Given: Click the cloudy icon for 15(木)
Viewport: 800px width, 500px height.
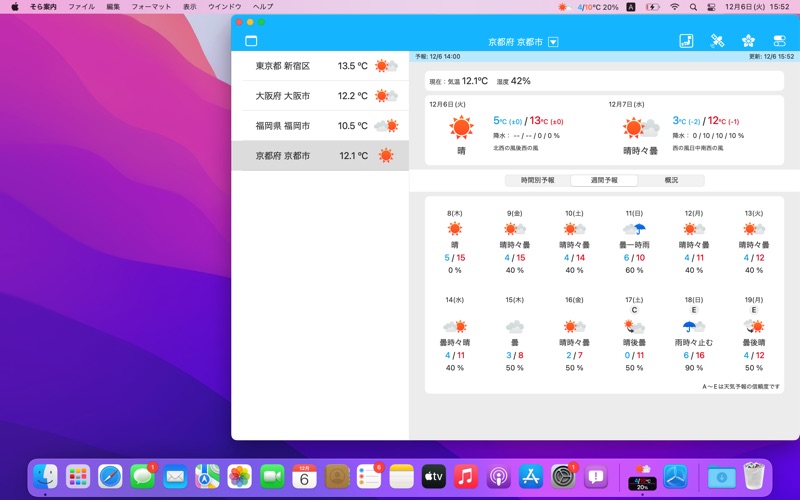Looking at the screenshot, I should [514, 326].
